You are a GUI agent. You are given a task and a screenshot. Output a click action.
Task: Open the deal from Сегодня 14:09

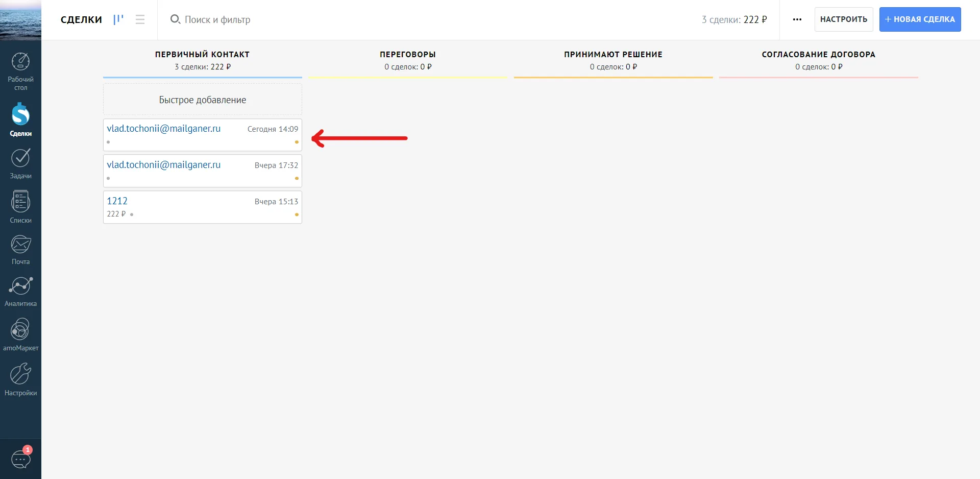(203, 135)
